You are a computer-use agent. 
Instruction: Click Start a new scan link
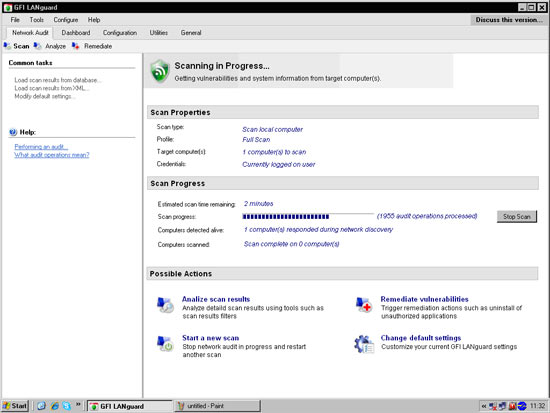tap(210, 338)
